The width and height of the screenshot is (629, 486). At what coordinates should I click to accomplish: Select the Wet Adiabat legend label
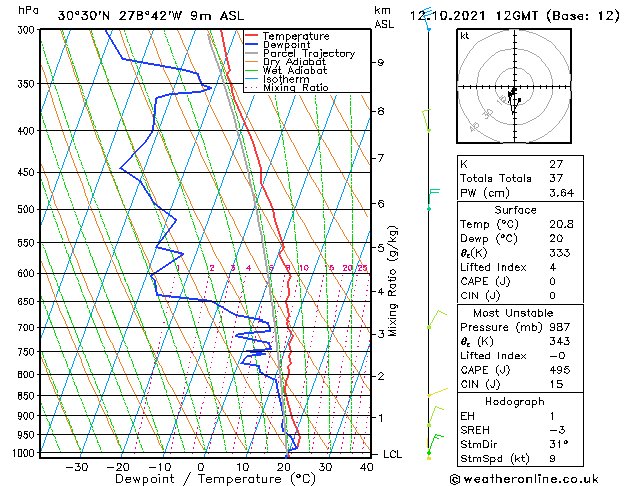tap(295, 70)
